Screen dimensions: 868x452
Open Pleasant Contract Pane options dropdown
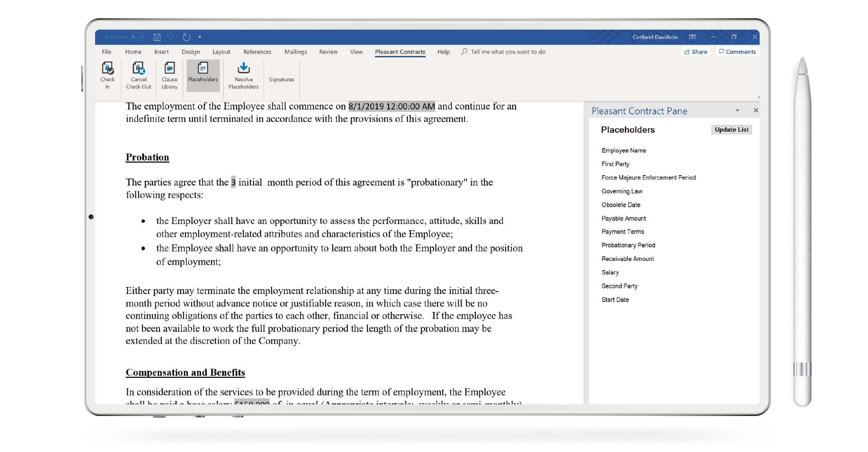pyautogui.click(x=737, y=110)
